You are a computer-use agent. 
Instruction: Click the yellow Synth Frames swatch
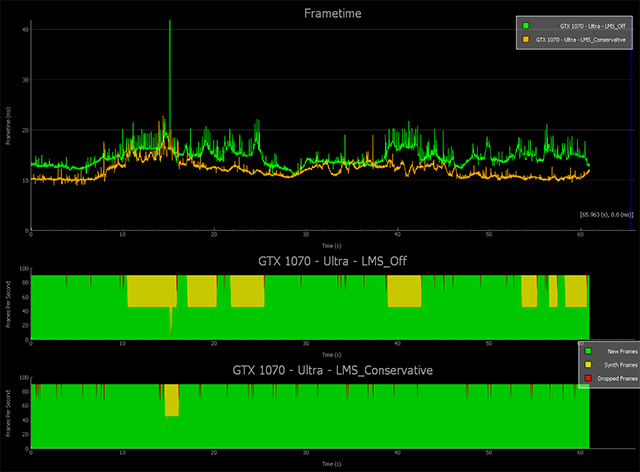click(x=588, y=365)
